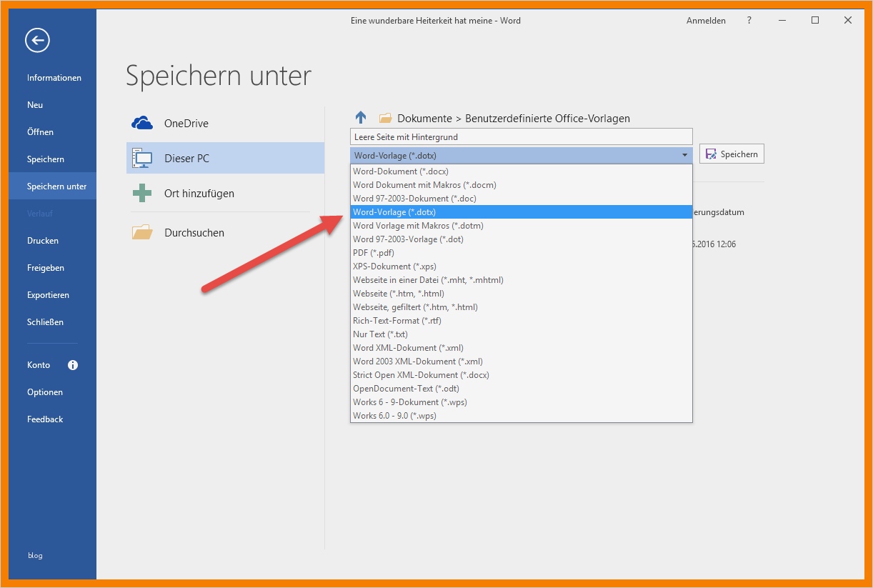This screenshot has height=588, width=873.
Task: Choose OpenDocument-Text (*.odt)
Action: [x=521, y=389]
